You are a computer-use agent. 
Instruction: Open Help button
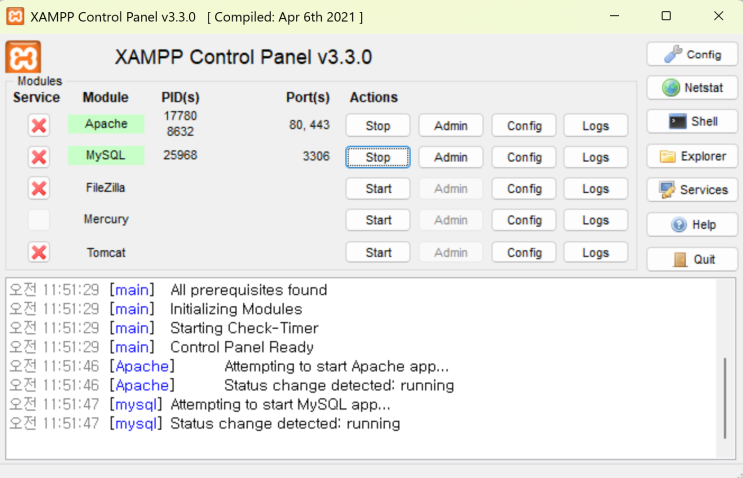692,225
